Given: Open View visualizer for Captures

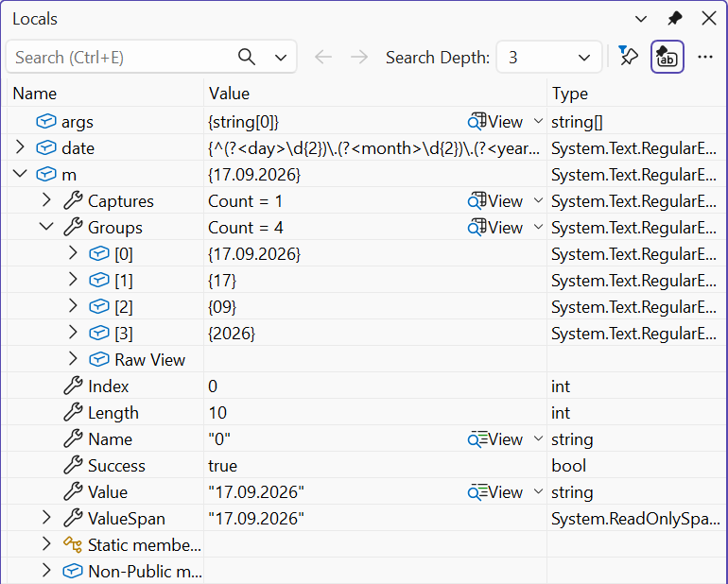Looking at the screenshot, I should point(494,201).
